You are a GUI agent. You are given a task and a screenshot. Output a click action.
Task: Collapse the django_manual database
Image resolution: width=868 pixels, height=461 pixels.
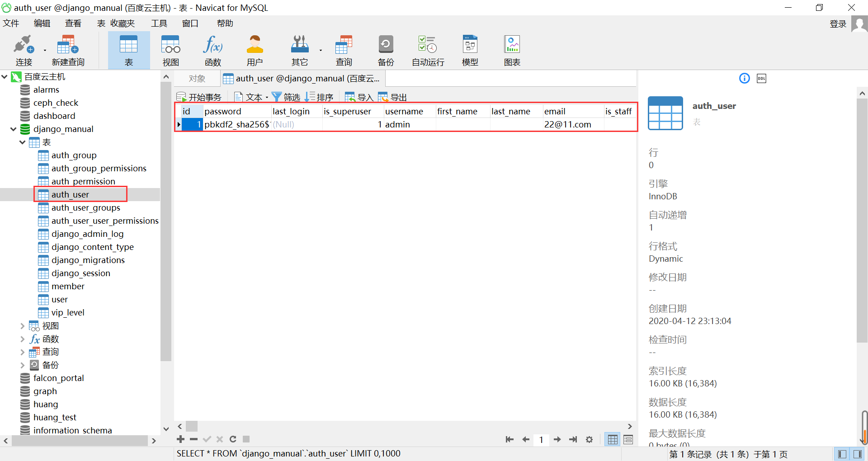(x=14, y=129)
